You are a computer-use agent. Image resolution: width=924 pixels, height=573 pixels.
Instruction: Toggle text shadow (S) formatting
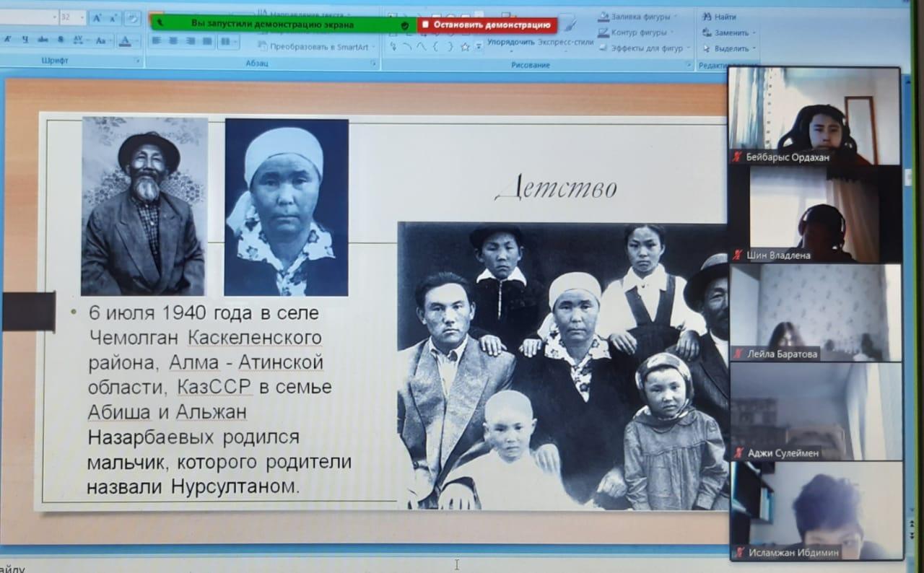point(61,40)
